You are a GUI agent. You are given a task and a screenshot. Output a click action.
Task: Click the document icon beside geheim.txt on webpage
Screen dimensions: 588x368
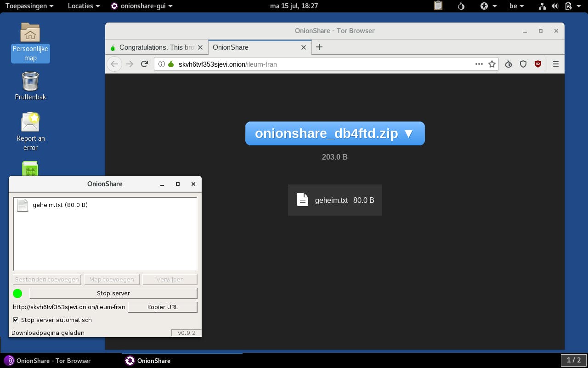[x=303, y=200]
